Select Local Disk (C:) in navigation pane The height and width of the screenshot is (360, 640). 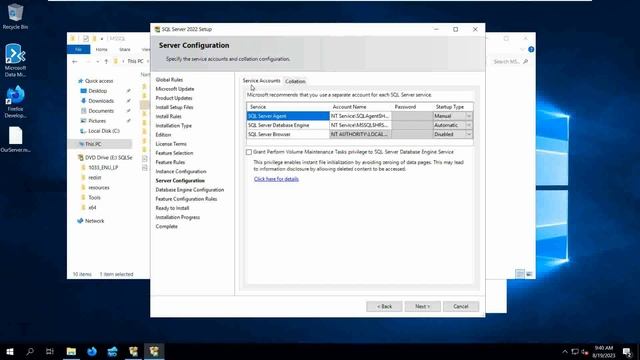[104, 131]
